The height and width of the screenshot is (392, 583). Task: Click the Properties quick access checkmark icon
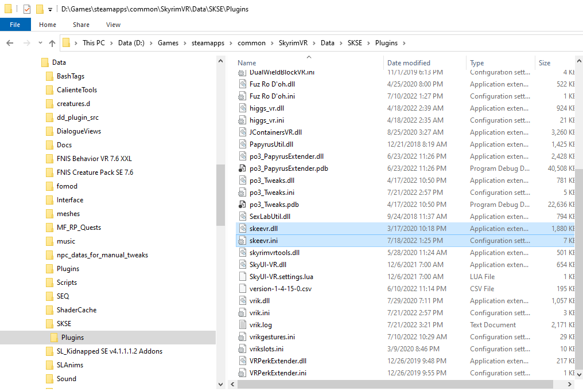[x=27, y=9]
